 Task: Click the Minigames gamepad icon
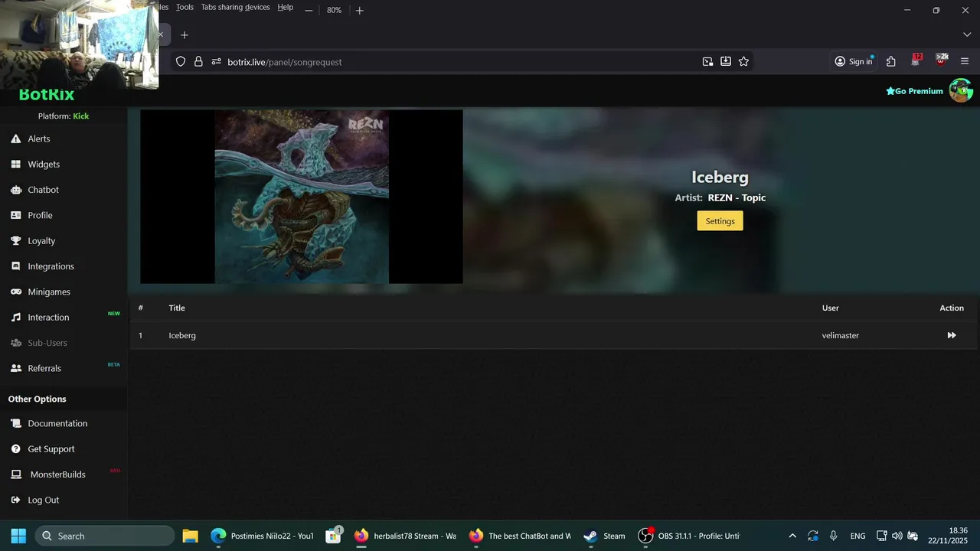tap(15, 292)
